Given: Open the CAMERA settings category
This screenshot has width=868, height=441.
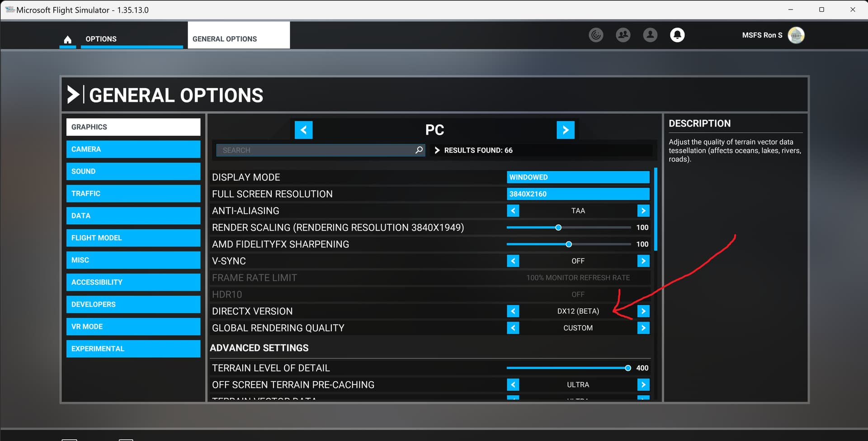Looking at the screenshot, I should click(x=133, y=149).
